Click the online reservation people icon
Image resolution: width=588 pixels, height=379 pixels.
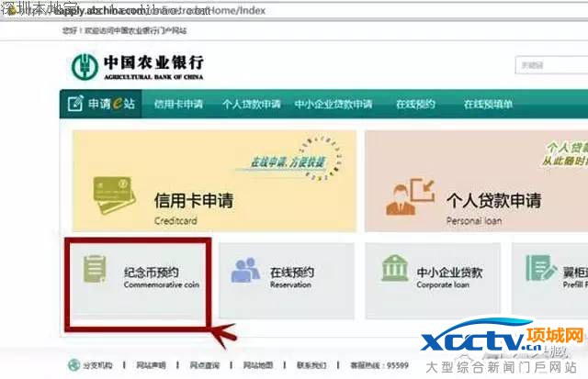[x=244, y=272]
